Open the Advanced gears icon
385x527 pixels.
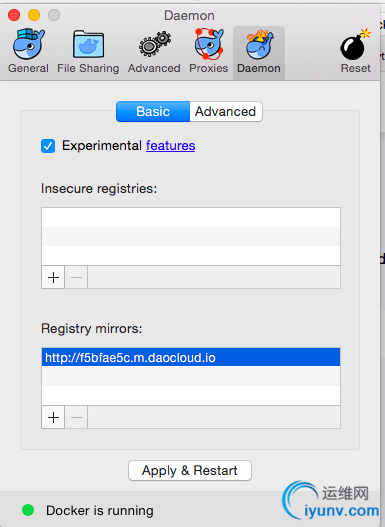click(x=155, y=44)
